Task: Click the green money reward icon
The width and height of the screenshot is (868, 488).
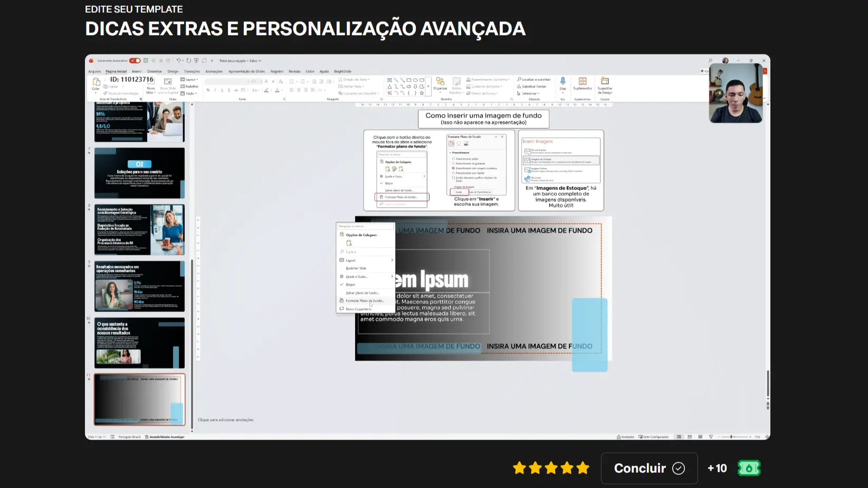Action: point(749,468)
